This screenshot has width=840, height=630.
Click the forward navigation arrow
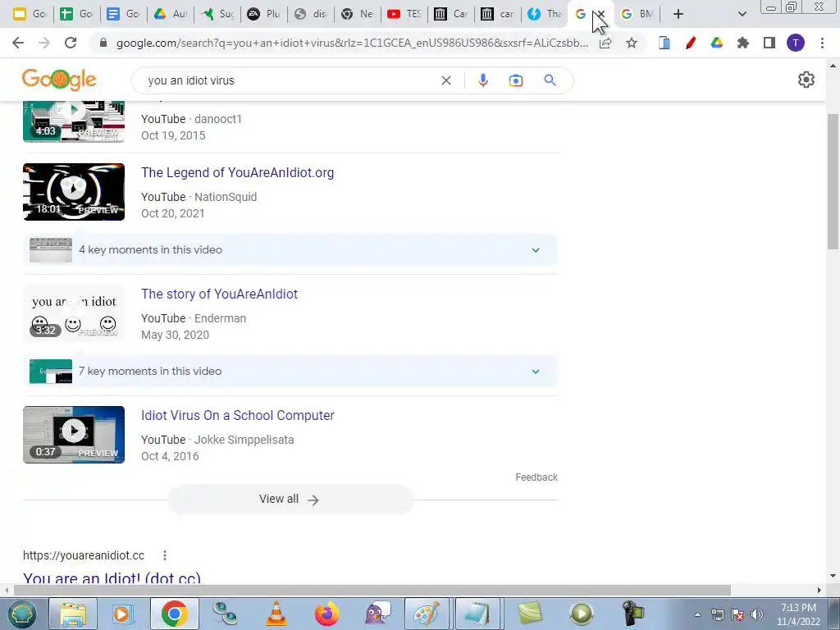coord(44,43)
